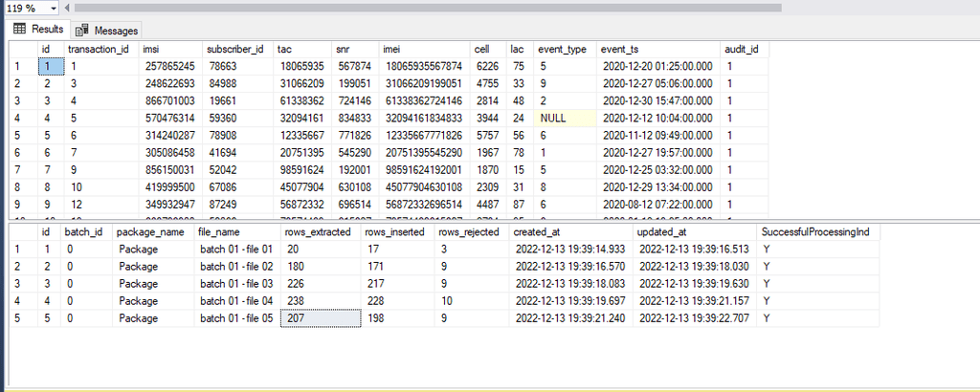980x392 pixels.
Task: Select snr cell 834833
Action: (x=356, y=118)
